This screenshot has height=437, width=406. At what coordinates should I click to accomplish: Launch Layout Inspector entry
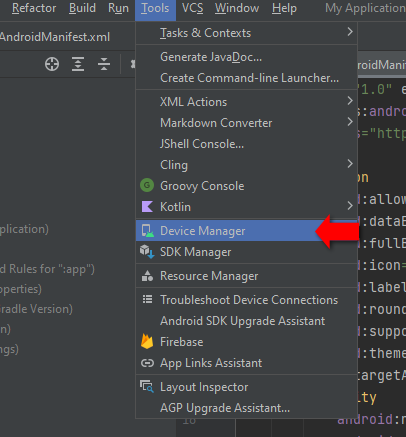pos(246,387)
